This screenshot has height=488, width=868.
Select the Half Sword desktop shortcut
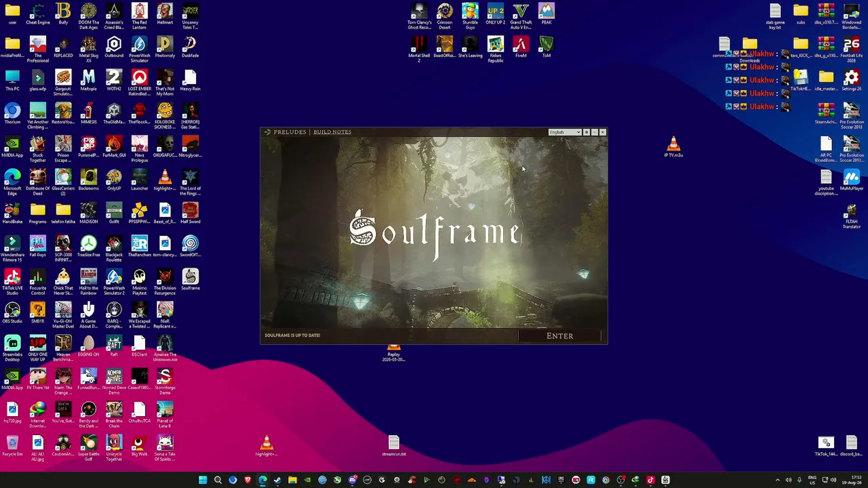(191, 213)
